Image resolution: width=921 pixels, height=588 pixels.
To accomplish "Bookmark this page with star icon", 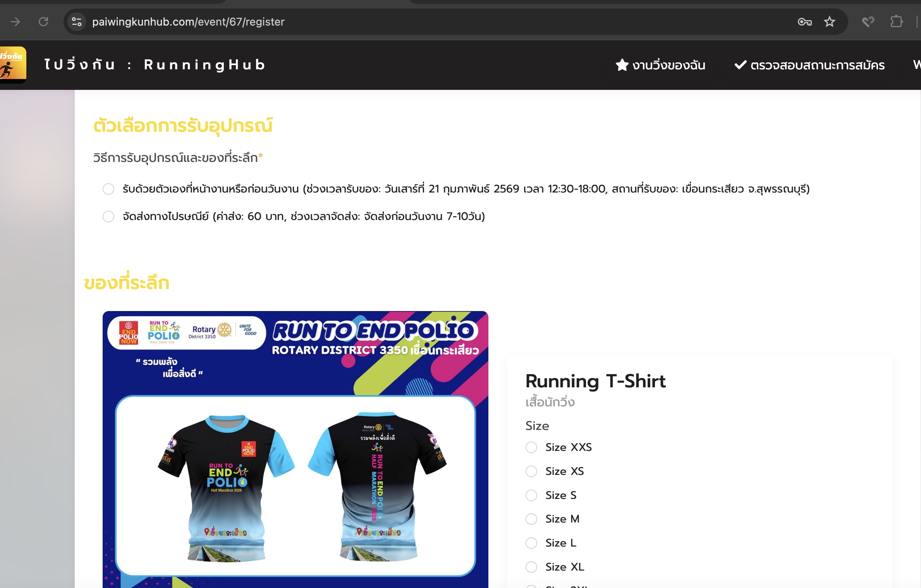I will [829, 22].
